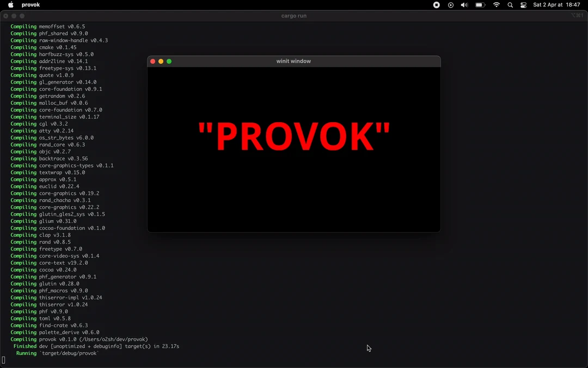The width and height of the screenshot is (588, 368).
Task: Minimize the winit window
Action: pyautogui.click(x=161, y=62)
